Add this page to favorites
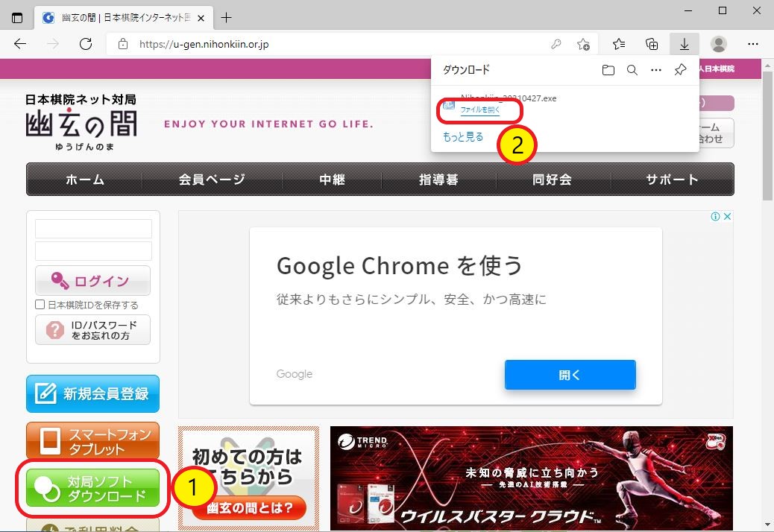The image size is (774, 532). tap(584, 44)
